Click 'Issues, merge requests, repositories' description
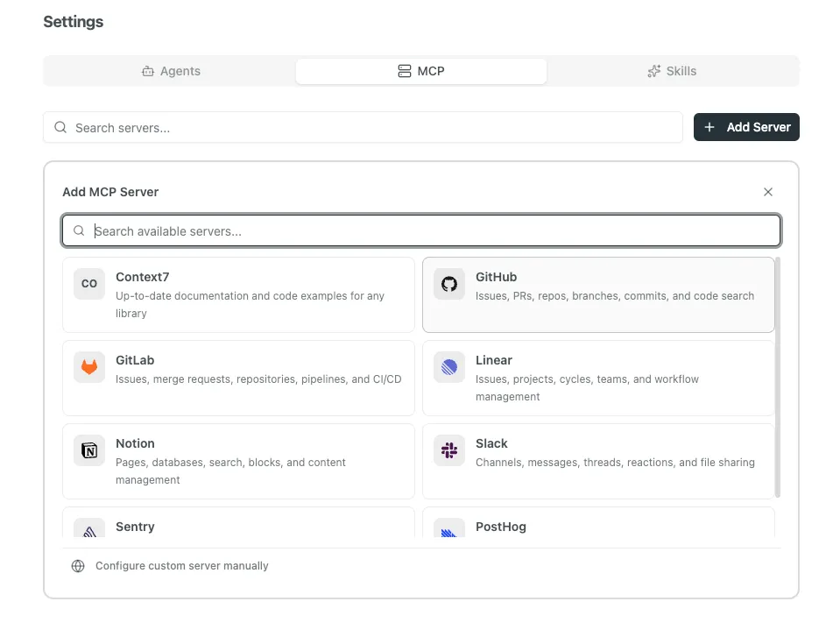This screenshot has height=630, width=840. (258, 379)
